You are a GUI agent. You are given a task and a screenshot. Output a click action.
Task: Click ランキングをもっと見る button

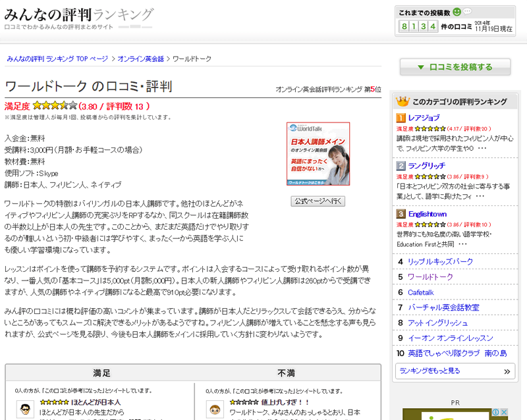(455, 371)
